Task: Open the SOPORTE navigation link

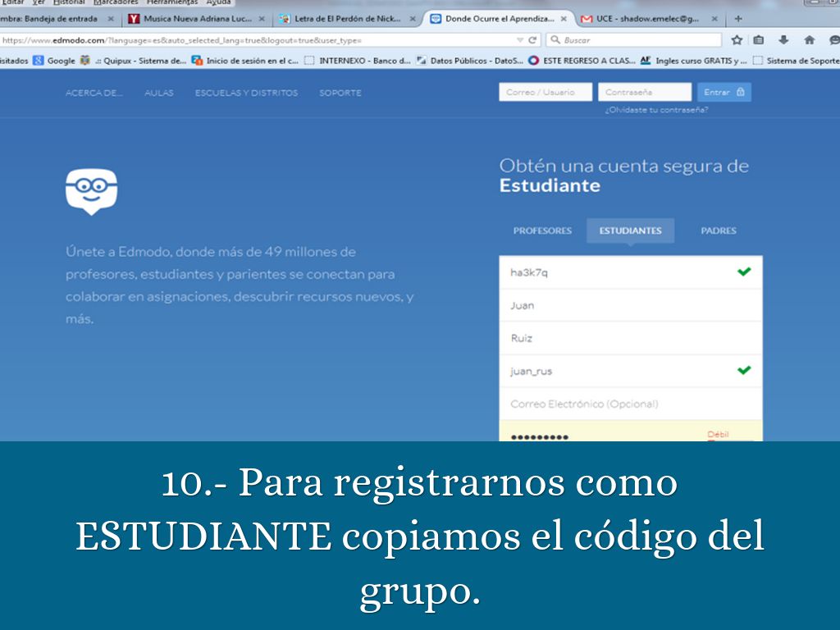Action: [340, 93]
